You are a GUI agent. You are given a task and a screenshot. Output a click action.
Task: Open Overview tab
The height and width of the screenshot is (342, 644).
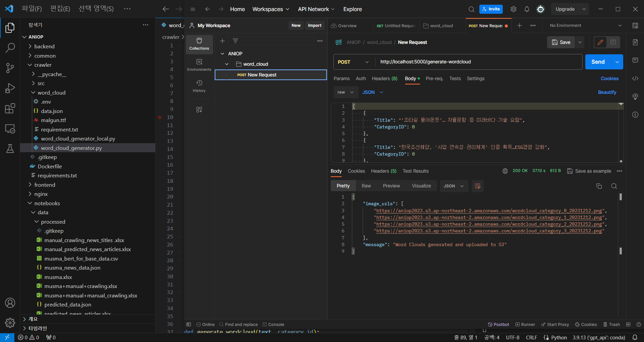[344, 26]
